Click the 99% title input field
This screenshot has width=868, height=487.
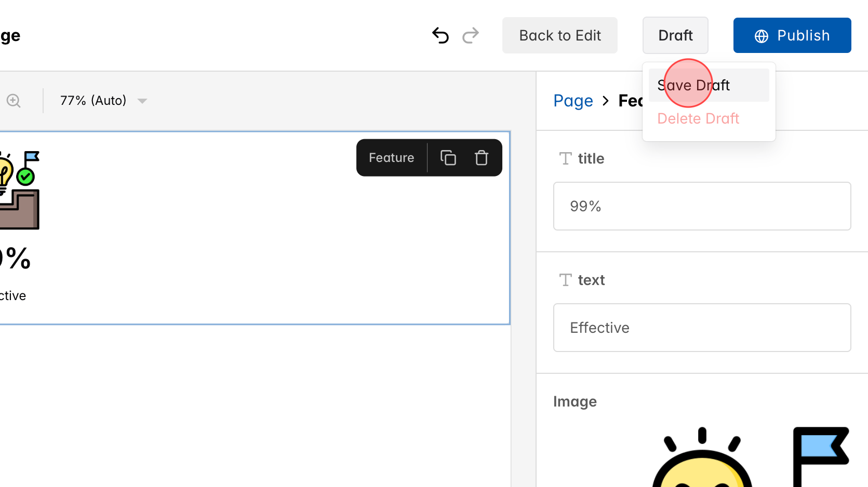tap(702, 206)
